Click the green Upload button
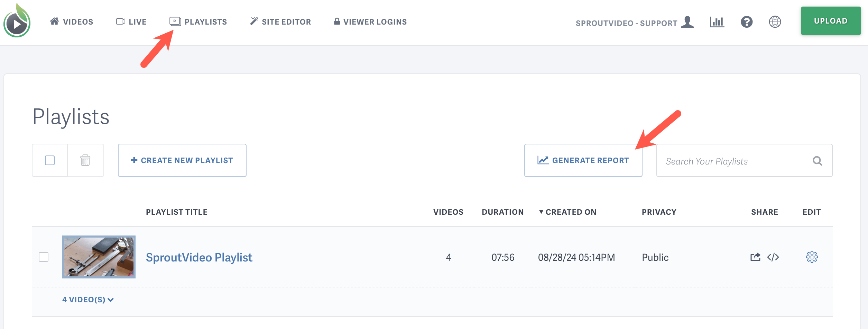The height and width of the screenshot is (329, 868). coord(830,21)
